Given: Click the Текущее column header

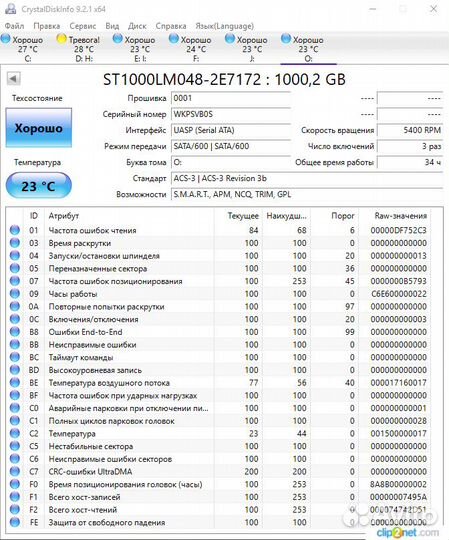Looking at the screenshot, I should coord(238,216).
